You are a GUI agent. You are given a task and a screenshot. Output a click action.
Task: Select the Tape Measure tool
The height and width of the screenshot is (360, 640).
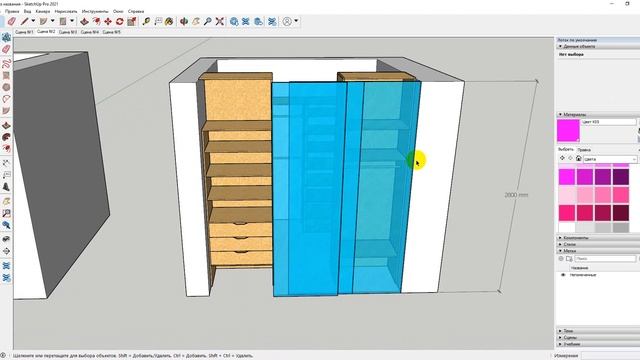coord(146,21)
